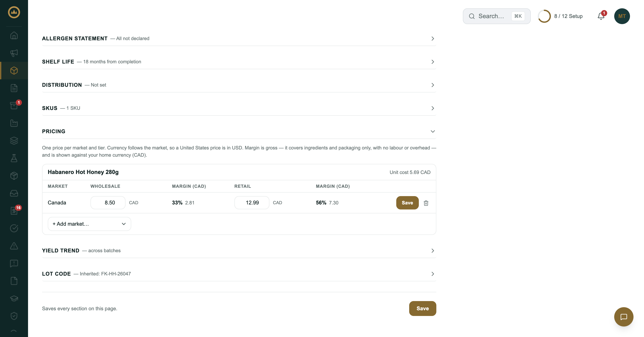This screenshot has width=644, height=337.
Task: Click the 33% wholesale margin value
Action: coord(177,203)
